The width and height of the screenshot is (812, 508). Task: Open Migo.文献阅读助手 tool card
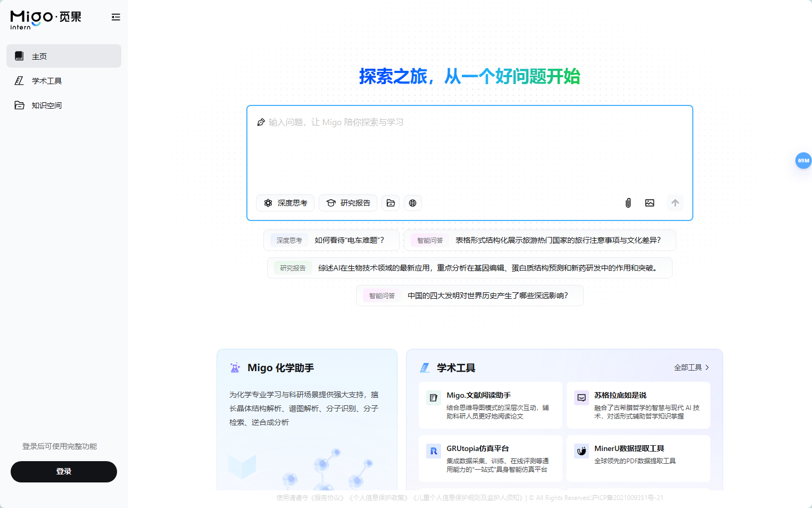[491, 405]
